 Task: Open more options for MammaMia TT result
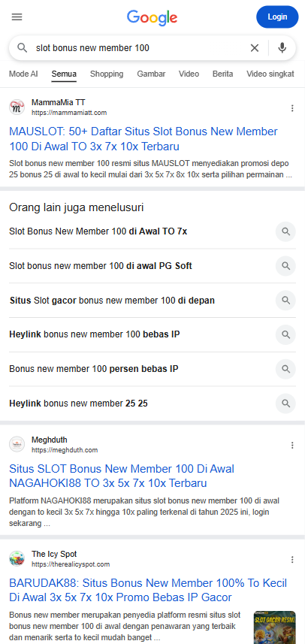pyautogui.click(x=292, y=108)
